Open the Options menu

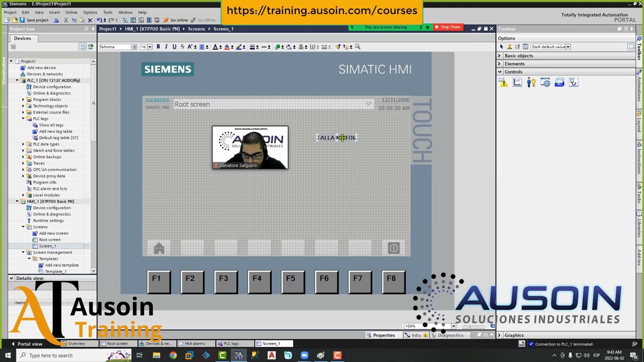pyautogui.click(x=90, y=12)
